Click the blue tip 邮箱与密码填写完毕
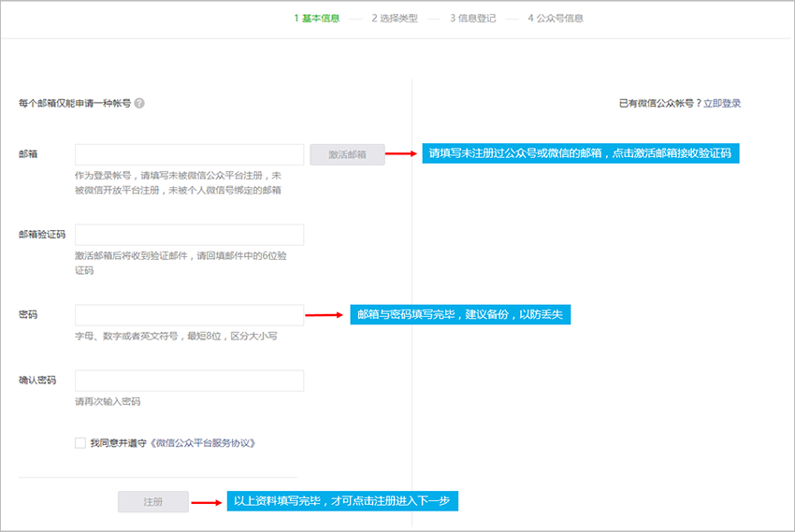795x532 pixels. point(460,315)
